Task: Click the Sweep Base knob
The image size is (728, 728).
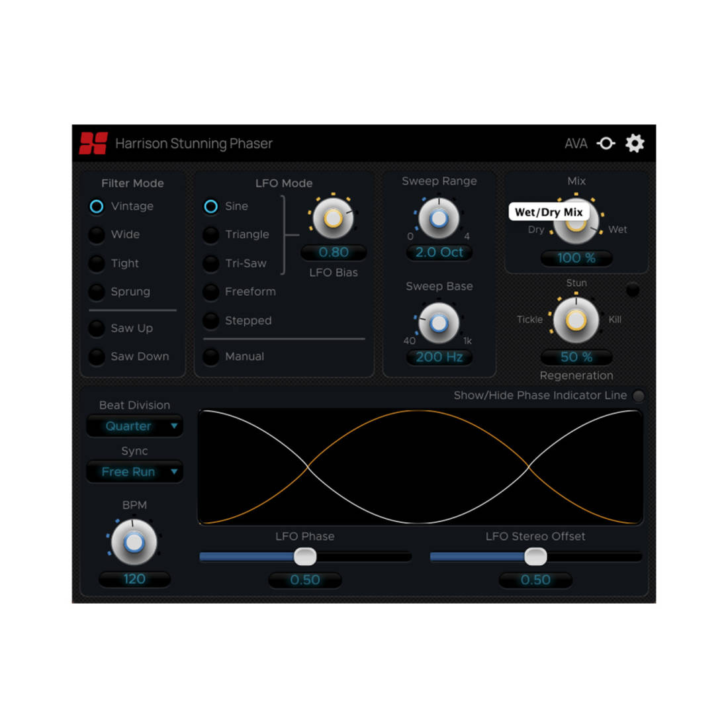Action: tap(439, 324)
